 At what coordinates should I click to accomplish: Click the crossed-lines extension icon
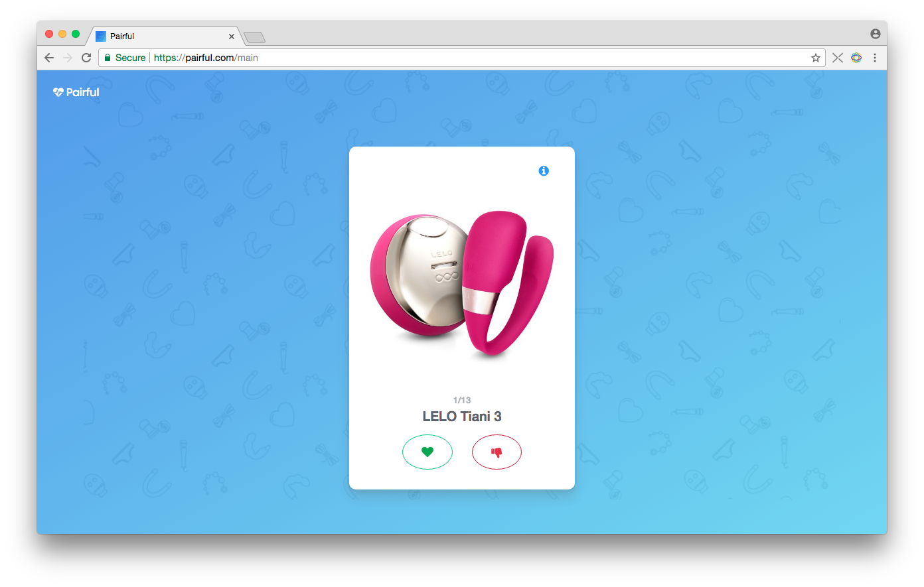[838, 58]
